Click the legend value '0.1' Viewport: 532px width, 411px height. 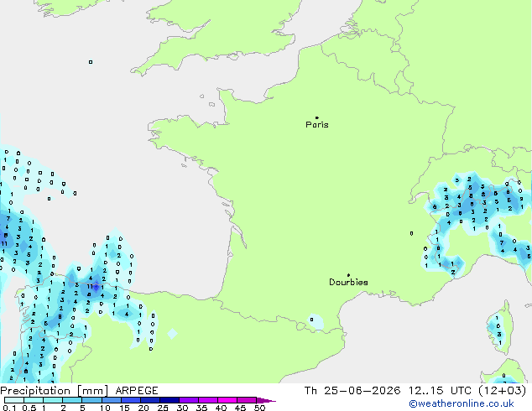pyautogui.click(x=9, y=408)
